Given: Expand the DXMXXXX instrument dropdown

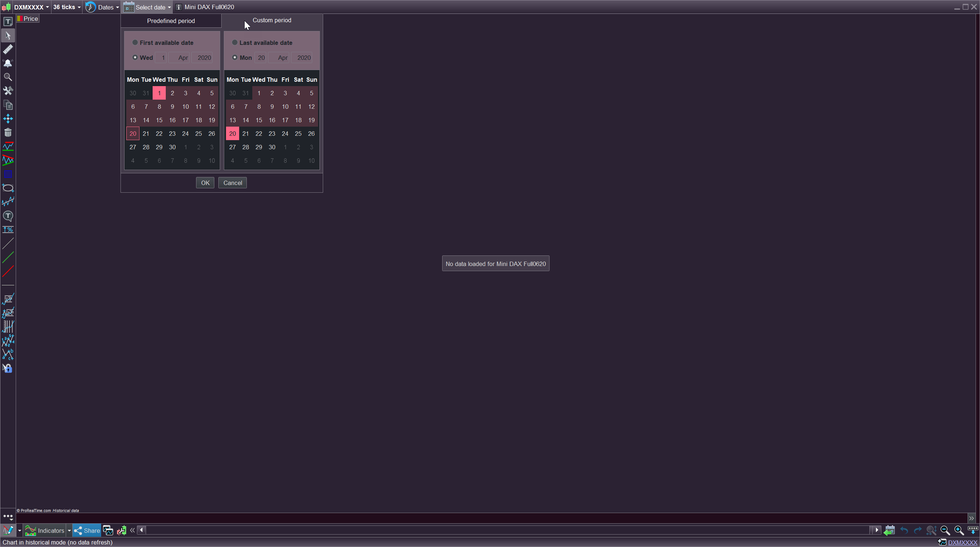Looking at the screenshot, I should [x=31, y=7].
